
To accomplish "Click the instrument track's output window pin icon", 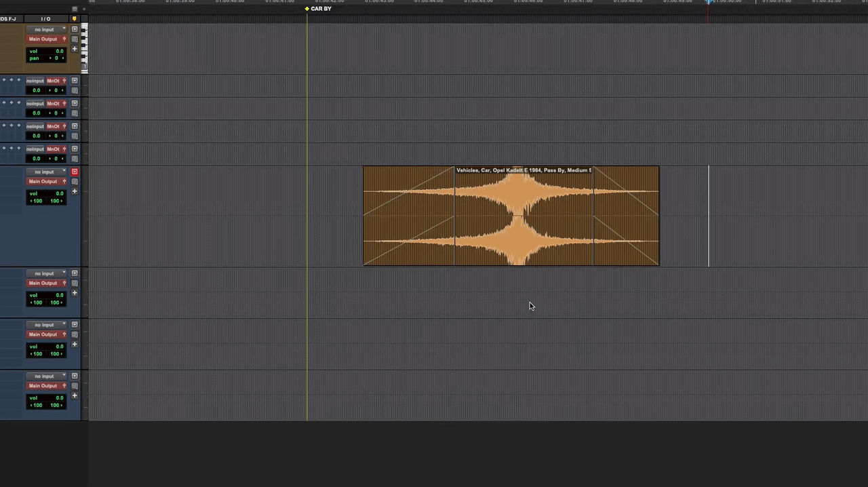I will point(64,39).
